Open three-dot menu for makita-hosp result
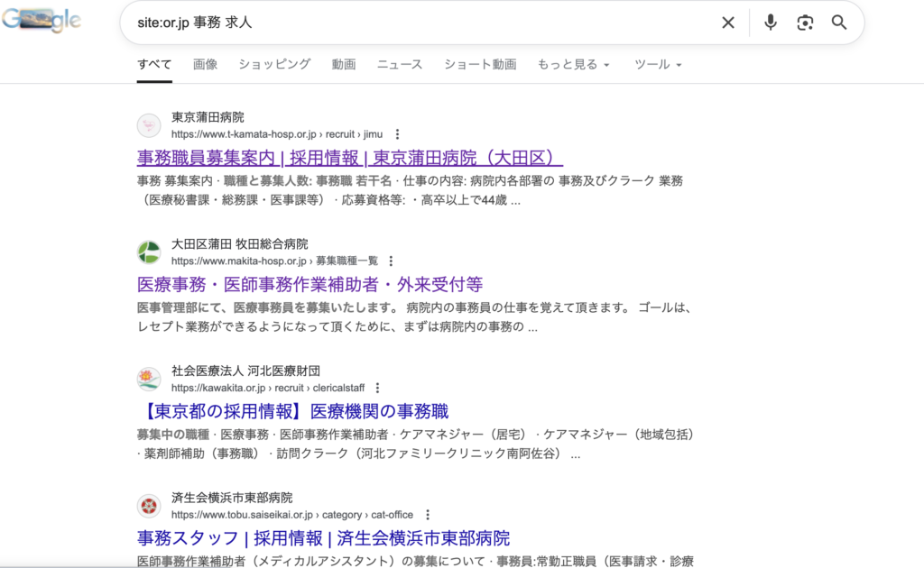The image size is (924, 568). point(391,261)
